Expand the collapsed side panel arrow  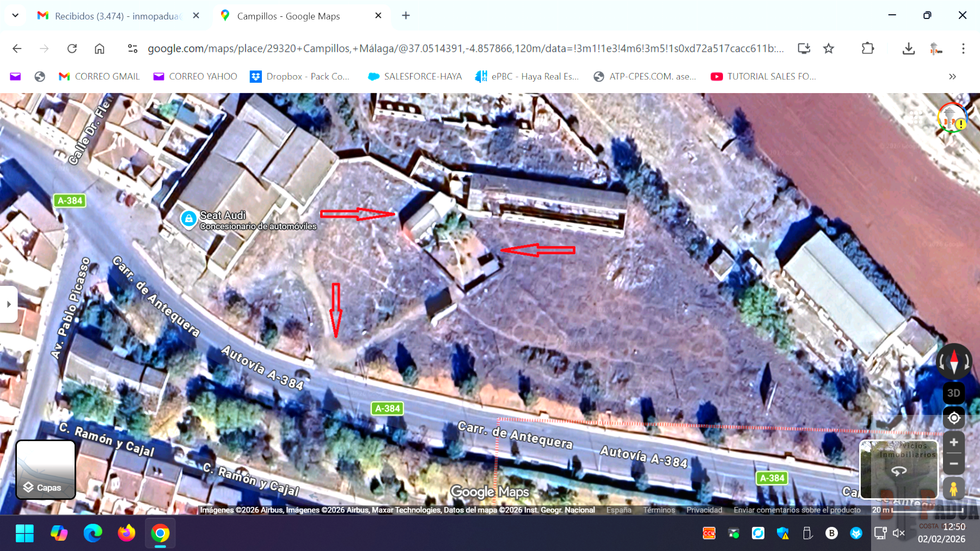point(9,304)
